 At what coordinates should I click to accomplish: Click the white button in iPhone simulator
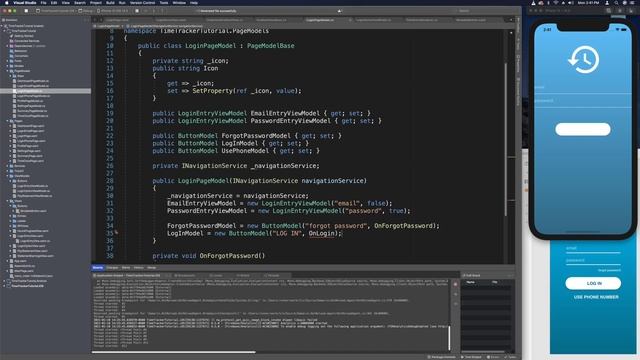click(x=582, y=129)
